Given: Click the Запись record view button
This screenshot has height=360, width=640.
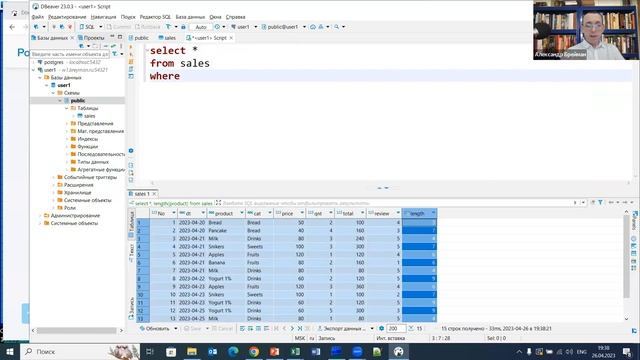Looking at the screenshot, I should pos(131,309).
